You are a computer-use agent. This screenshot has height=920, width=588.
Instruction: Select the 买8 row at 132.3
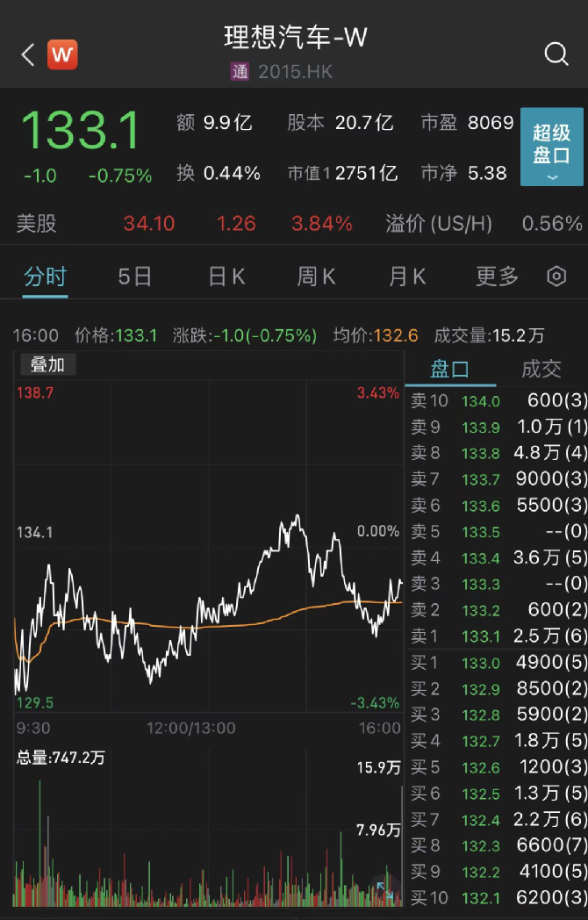tap(497, 845)
